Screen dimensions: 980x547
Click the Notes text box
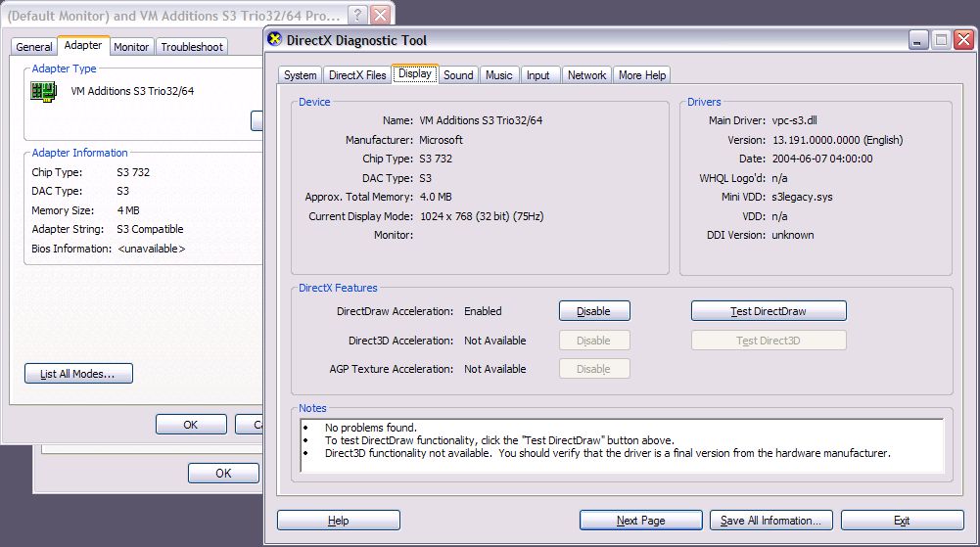point(622,446)
